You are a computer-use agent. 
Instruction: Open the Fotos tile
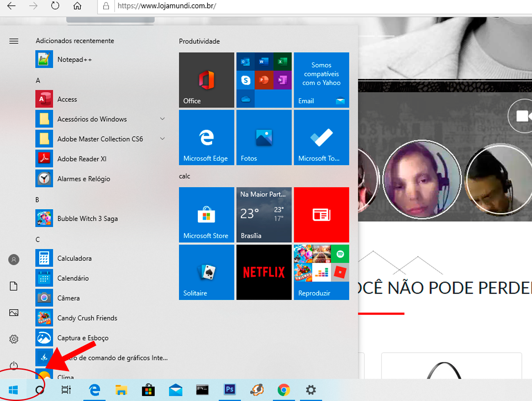pos(264,137)
